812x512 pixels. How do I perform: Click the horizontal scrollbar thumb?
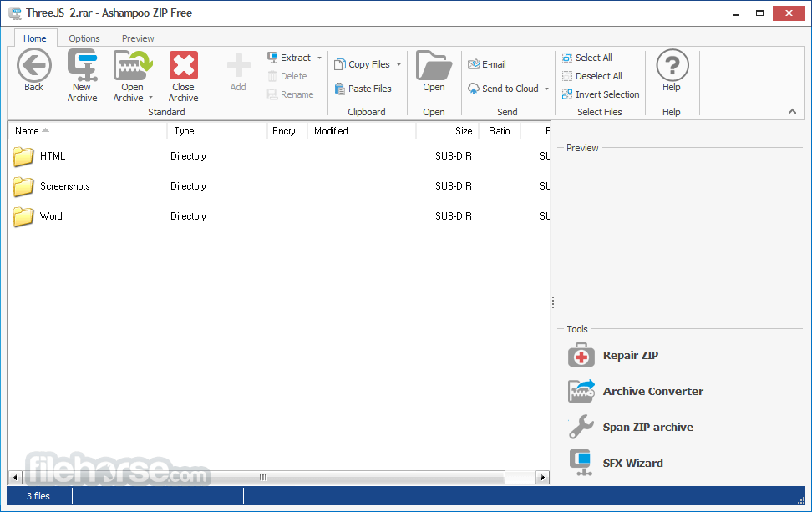point(263,477)
